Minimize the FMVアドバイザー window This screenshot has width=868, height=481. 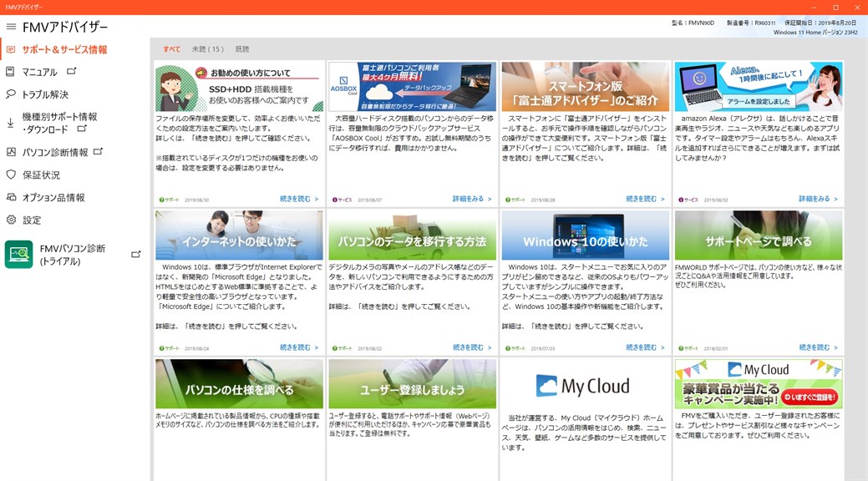pos(815,8)
